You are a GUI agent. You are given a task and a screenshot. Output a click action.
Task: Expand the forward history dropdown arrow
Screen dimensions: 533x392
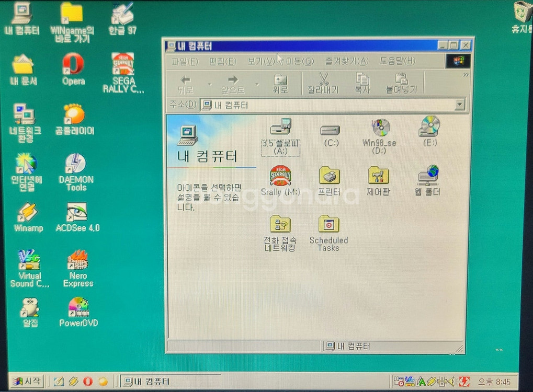(257, 84)
